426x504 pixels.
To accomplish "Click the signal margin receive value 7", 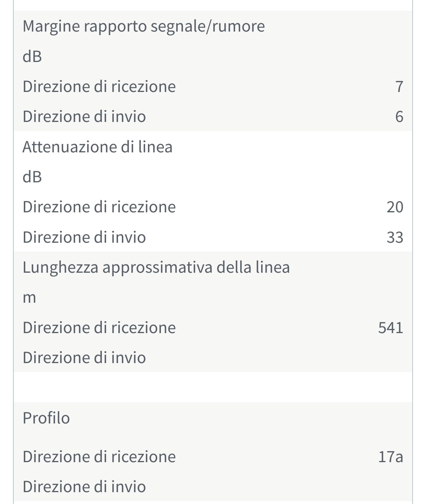I will pos(399,86).
